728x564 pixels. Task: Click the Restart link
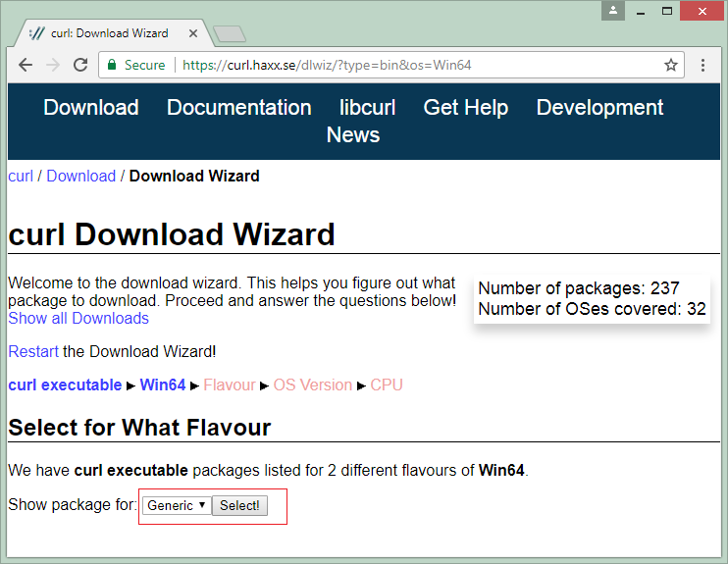(x=33, y=352)
